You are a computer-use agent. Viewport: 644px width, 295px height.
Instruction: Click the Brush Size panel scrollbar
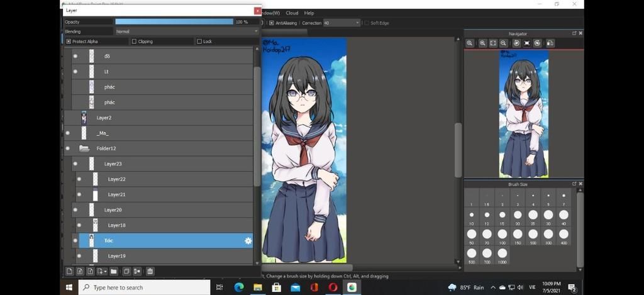pyautogui.click(x=579, y=230)
